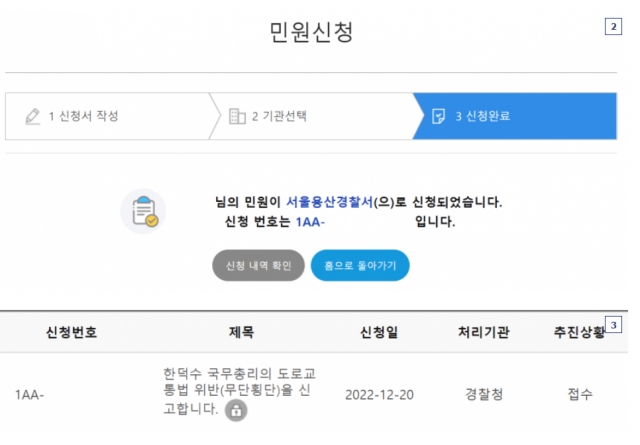Image resolution: width=640 pixels, height=445 pixels.
Task: Click footnote marker 2 near the page title
Action: (613, 27)
